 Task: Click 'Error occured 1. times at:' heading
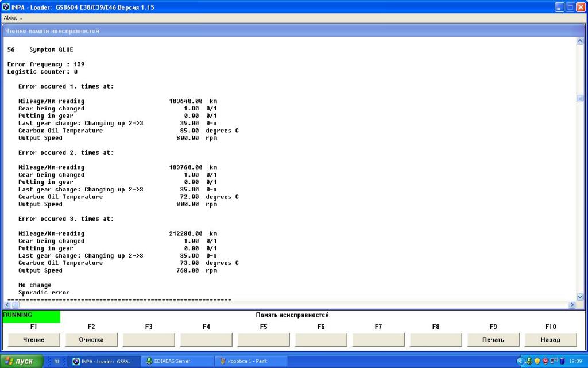[66, 86]
